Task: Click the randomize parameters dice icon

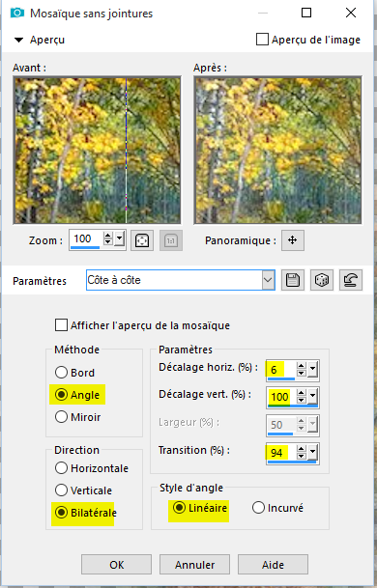Action: (x=322, y=280)
